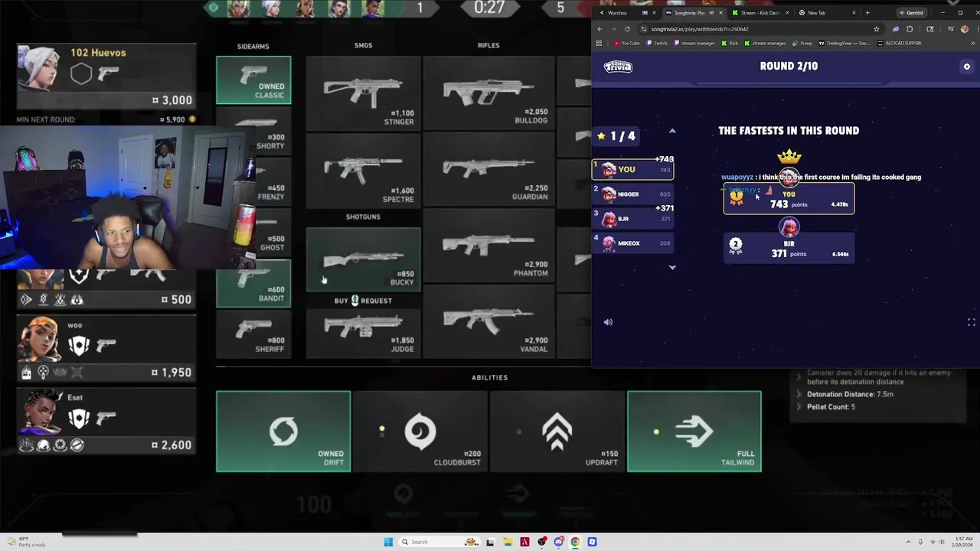Select MIKEOX row in leaderboard
The width and height of the screenshot is (980, 551).
pos(632,243)
